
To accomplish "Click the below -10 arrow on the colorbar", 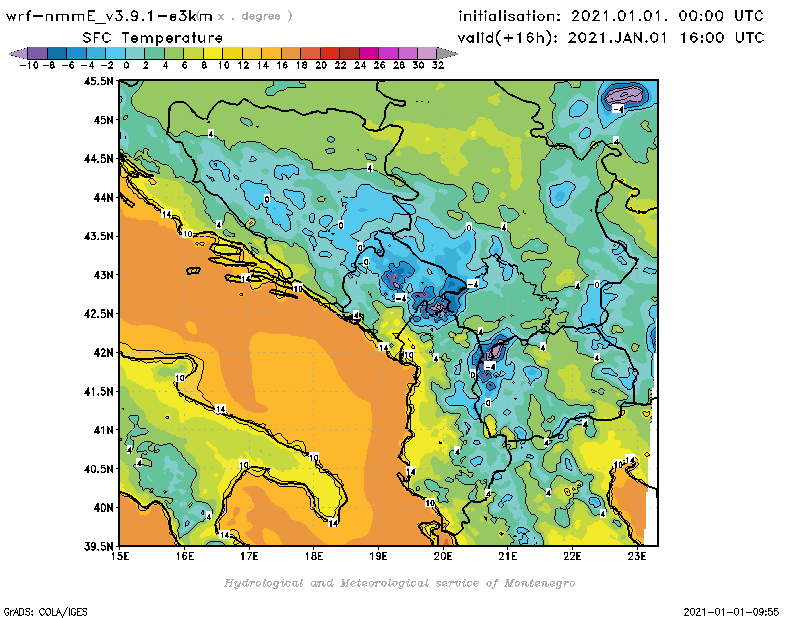I will click(x=18, y=53).
